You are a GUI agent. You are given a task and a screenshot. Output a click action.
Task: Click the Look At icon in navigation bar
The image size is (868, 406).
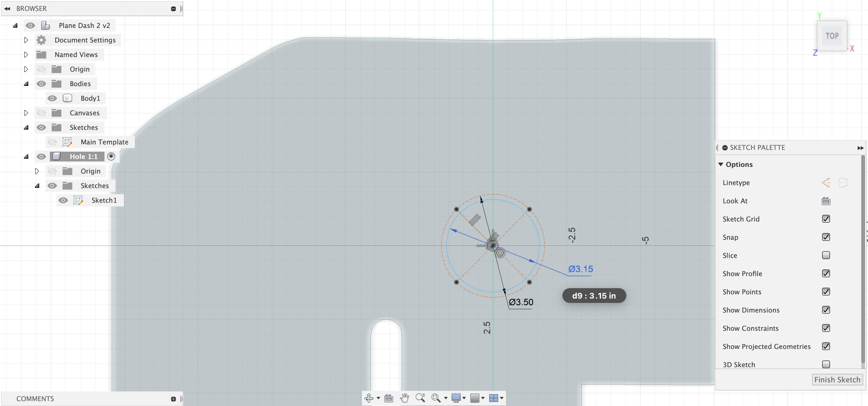pos(388,398)
